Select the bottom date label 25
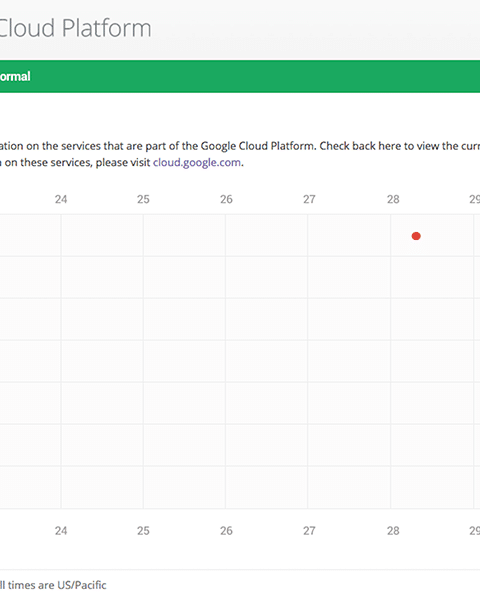Screen dimensions: 480x604 pos(143,531)
